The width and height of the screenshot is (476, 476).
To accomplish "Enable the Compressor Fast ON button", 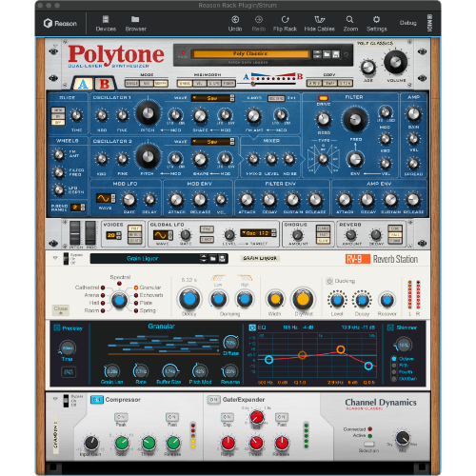I will (172, 417).
